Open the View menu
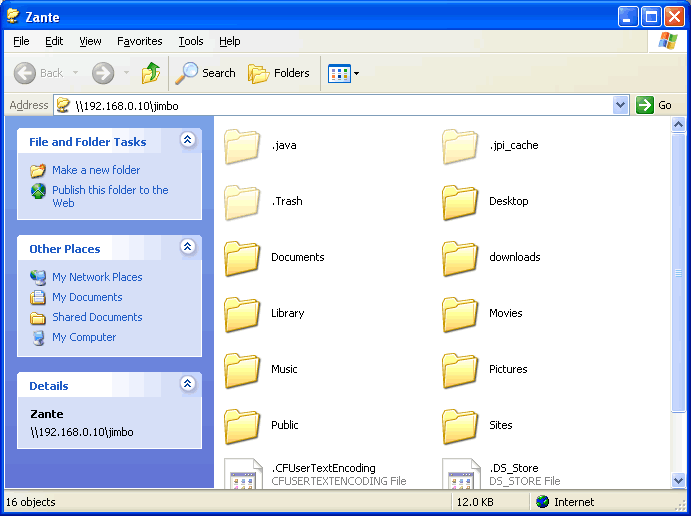 90,41
